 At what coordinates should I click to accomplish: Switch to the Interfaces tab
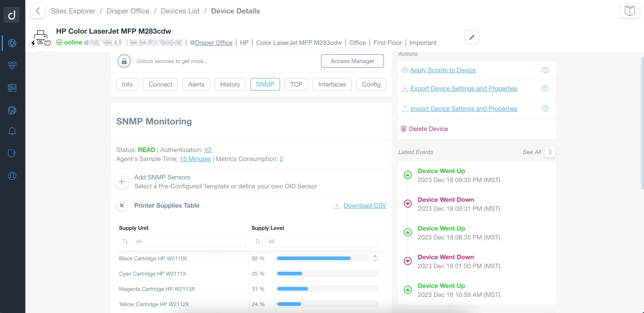(x=332, y=84)
